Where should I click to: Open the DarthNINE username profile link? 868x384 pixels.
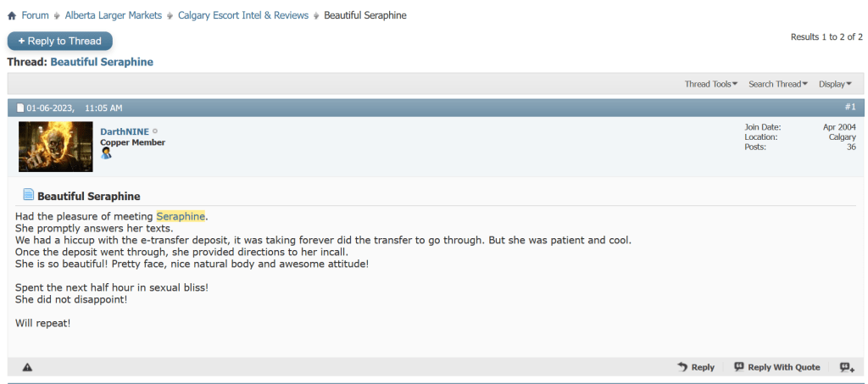click(x=124, y=131)
